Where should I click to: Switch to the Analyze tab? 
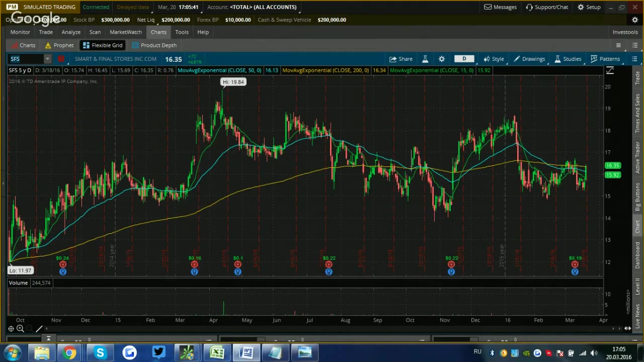point(71,32)
